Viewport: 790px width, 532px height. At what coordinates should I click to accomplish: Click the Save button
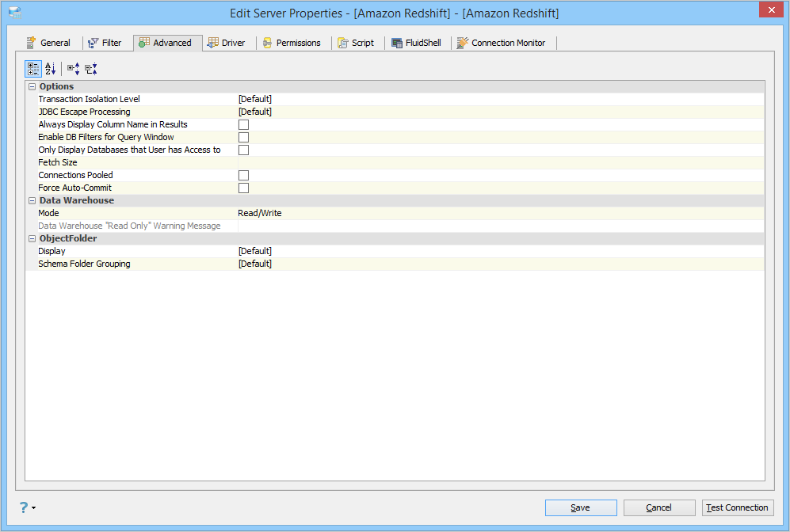pyautogui.click(x=581, y=507)
